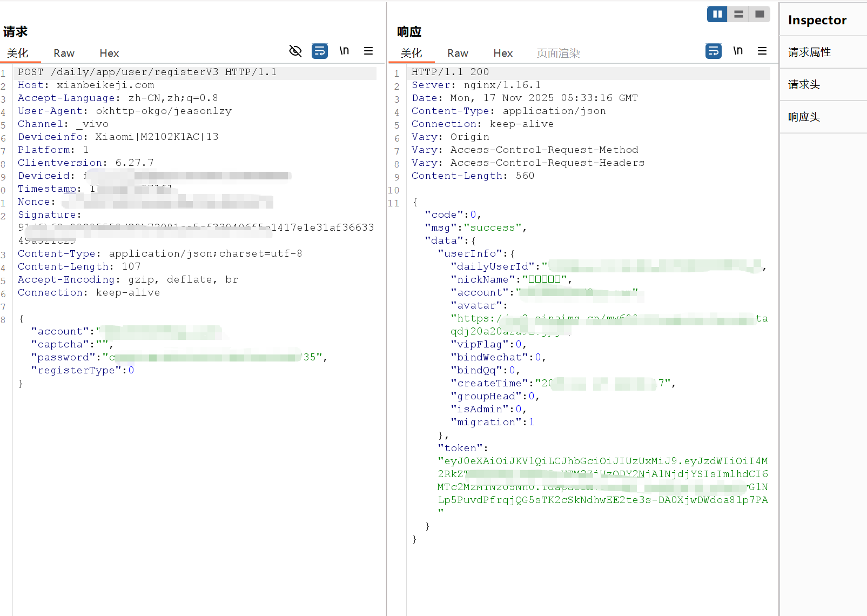
Task: Select the 美化 tab in response panel
Action: (411, 53)
